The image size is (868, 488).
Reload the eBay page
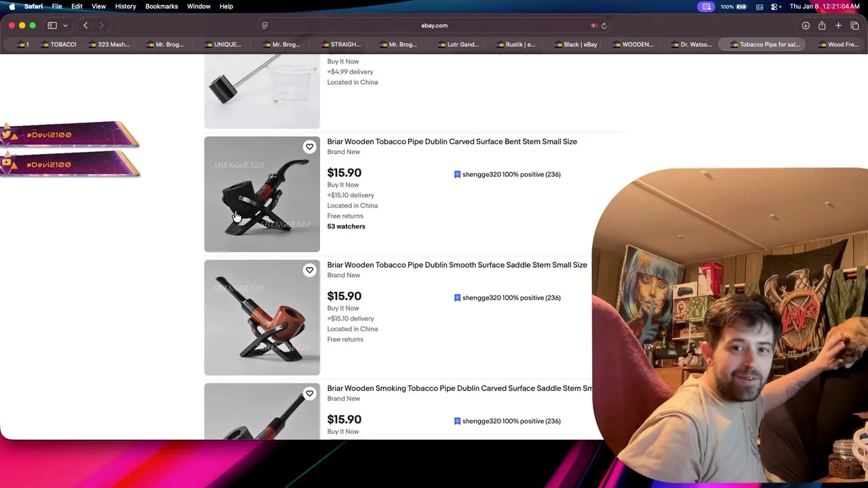click(x=604, y=26)
